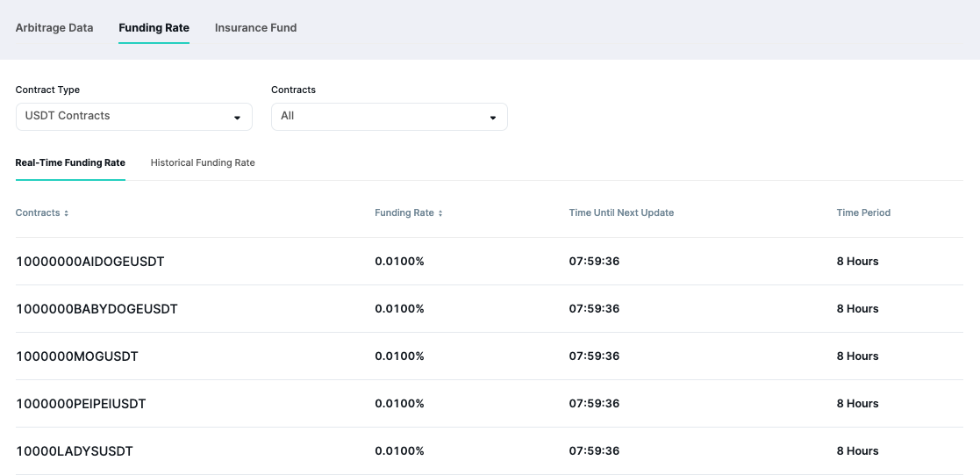The height and width of the screenshot is (475, 980).
Task: Sort table by Contracts column icon
Action: coord(66,213)
